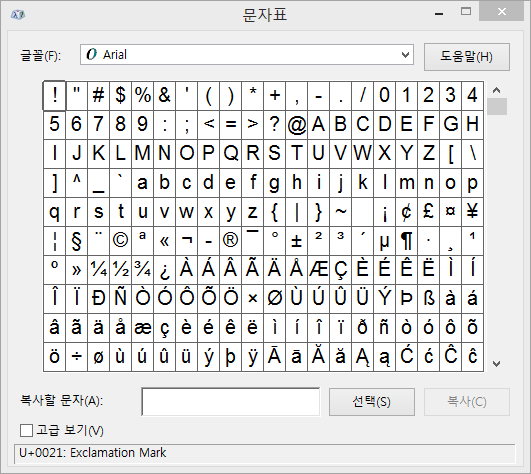Click the Character Map app icon in title bar
Image resolution: width=531 pixels, height=474 pixels.
click(x=18, y=15)
